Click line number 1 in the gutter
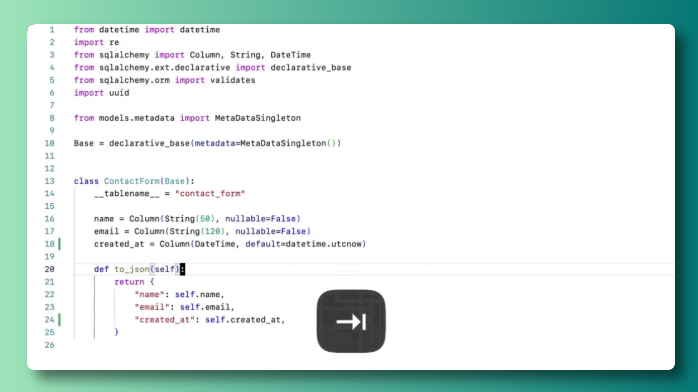The image size is (698, 392). (52, 30)
